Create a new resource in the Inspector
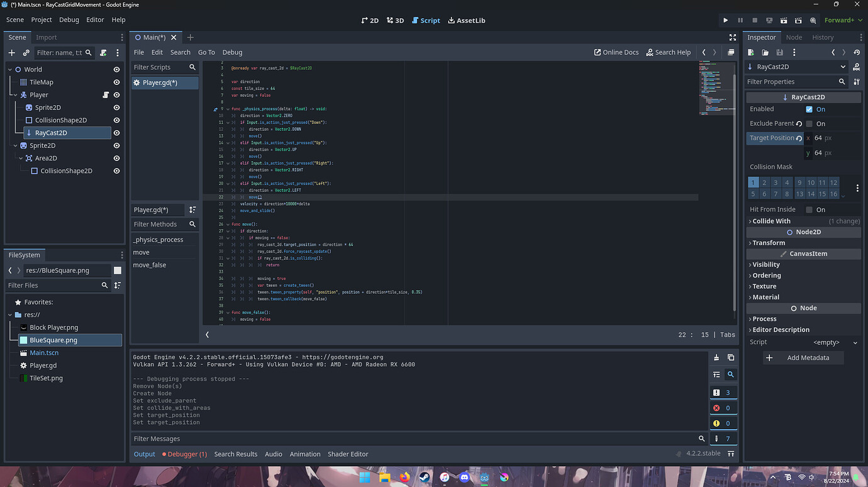Screen dimensions: 868x487 click(750, 53)
